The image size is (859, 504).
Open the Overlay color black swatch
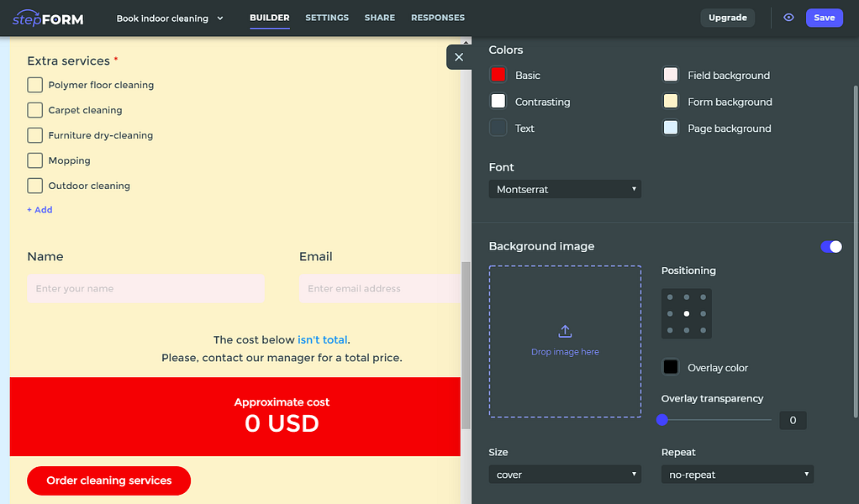(x=671, y=366)
